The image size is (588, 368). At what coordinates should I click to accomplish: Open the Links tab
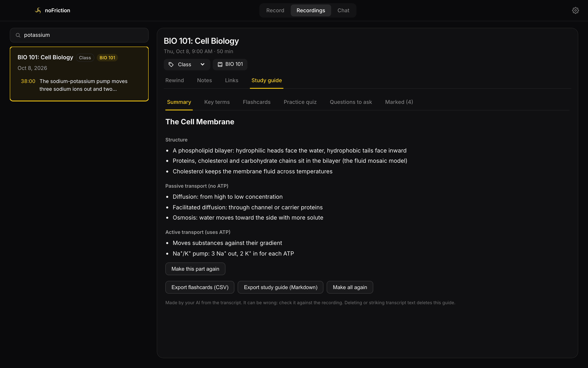(232, 81)
